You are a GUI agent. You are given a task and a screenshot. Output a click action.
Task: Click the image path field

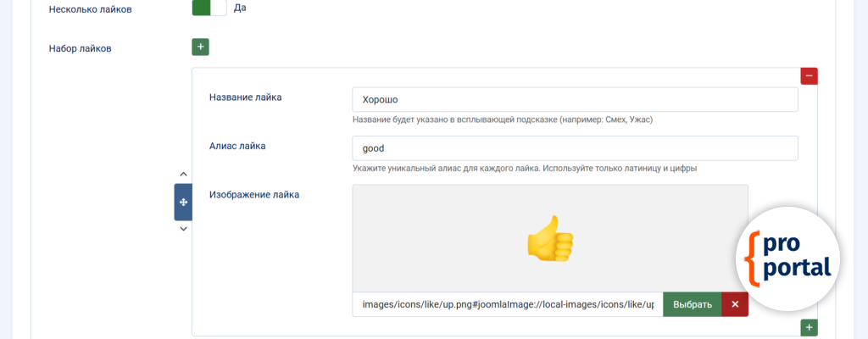click(507, 304)
